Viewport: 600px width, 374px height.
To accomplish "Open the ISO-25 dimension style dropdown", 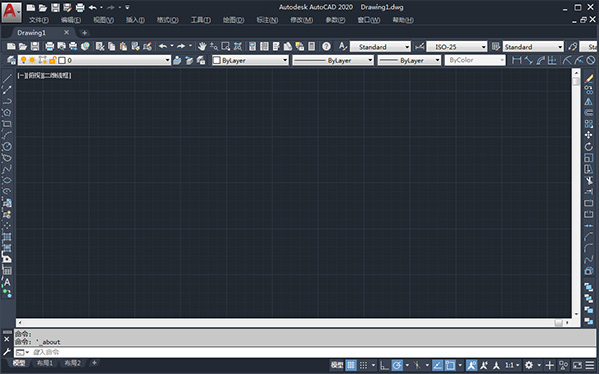I will (457, 47).
